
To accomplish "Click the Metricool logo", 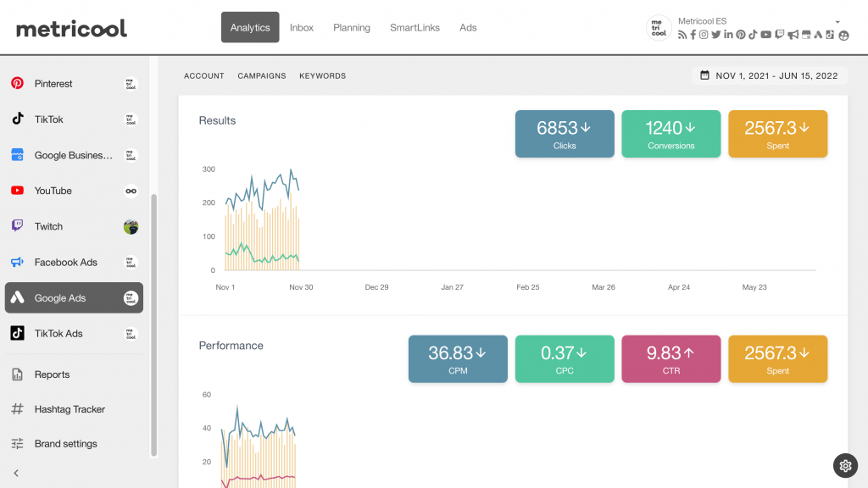I will pyautogui.click(x=71, y=28).
